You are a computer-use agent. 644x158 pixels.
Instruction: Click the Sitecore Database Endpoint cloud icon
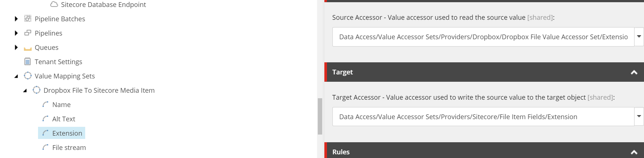pyautogui.click(x=54, y=4)
